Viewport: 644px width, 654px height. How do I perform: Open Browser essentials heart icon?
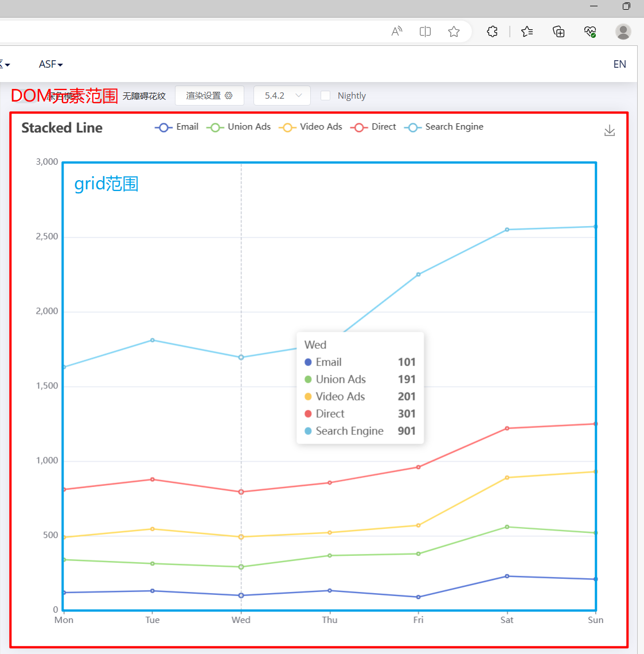[x=590, y=32]
